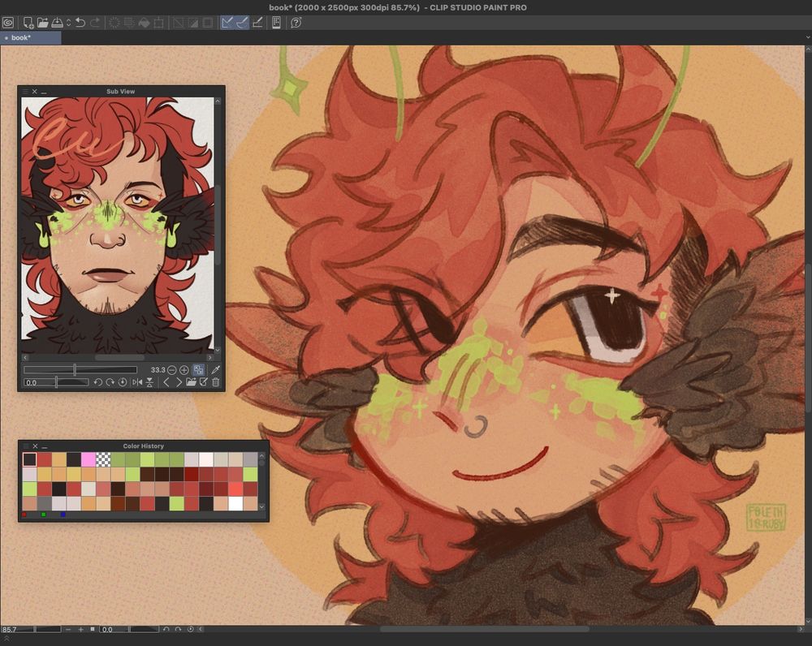Toggle Snap to Grid
The height and width of the screenshot is (646, 812).
(257, 23)
